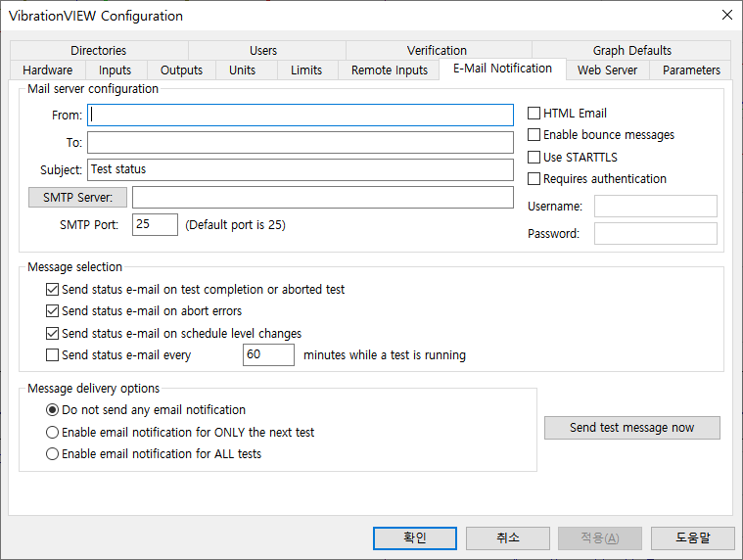Open the Web Server tab
The height and width of the screenshot is (560, 743).
(607, 70)
